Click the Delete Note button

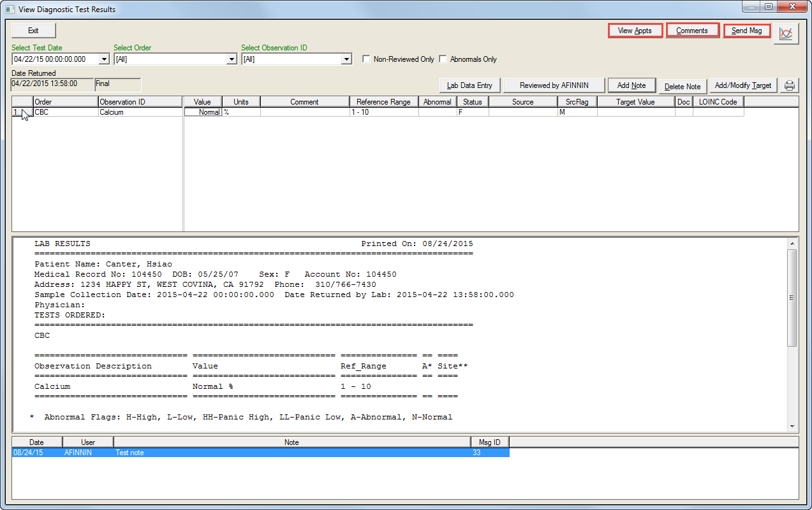click(683, 86)
